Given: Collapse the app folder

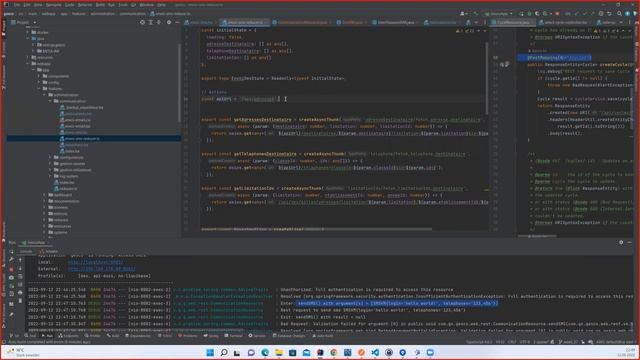Looking at the screenshot, I should pyautogui.click(x=34, y=70).
